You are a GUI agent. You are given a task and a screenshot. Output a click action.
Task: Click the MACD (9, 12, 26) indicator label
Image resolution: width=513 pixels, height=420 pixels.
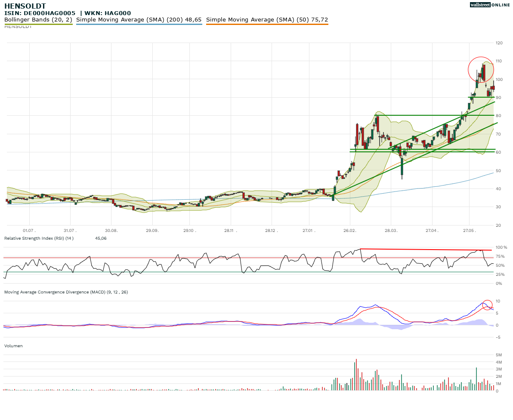pyautogui.click(x=66, y=292)
